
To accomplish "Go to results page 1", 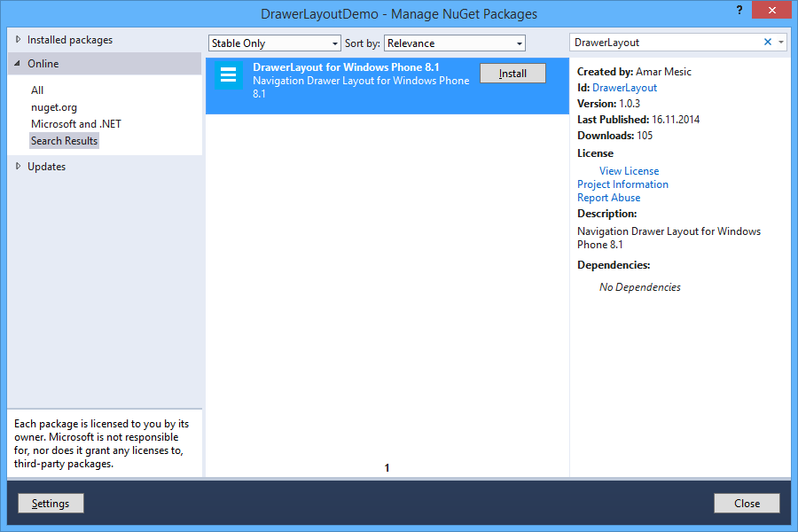I will [x=387, y=468].
